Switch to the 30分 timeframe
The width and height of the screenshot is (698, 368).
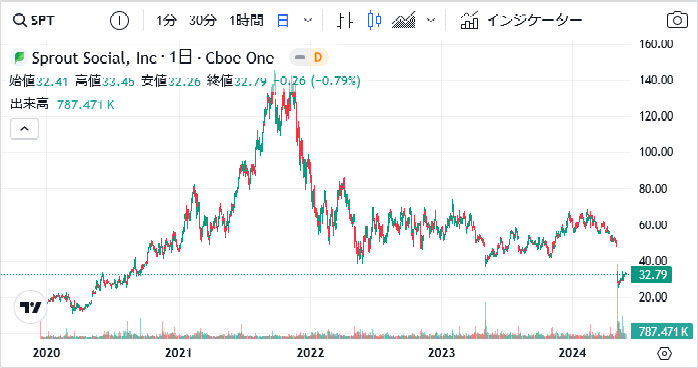203,20
